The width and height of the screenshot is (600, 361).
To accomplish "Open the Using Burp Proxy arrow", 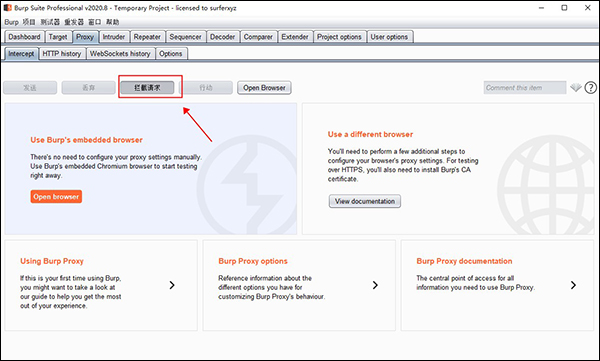I will (172, 285).
